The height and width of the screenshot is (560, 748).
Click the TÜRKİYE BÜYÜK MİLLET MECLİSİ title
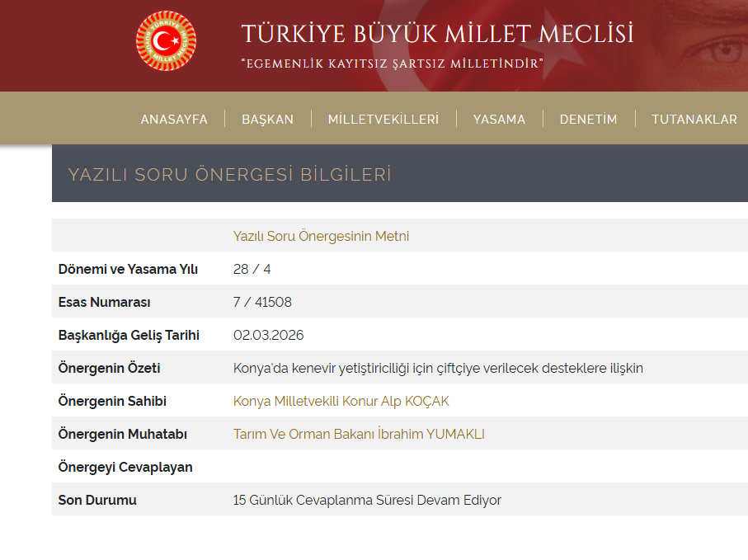pyautogui.click(x=437, y=34)
